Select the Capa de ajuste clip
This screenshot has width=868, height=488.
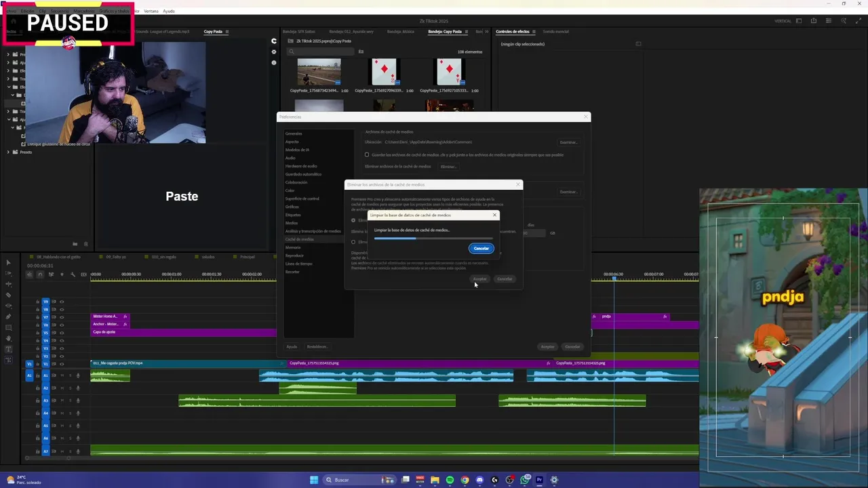coord(183,332)
